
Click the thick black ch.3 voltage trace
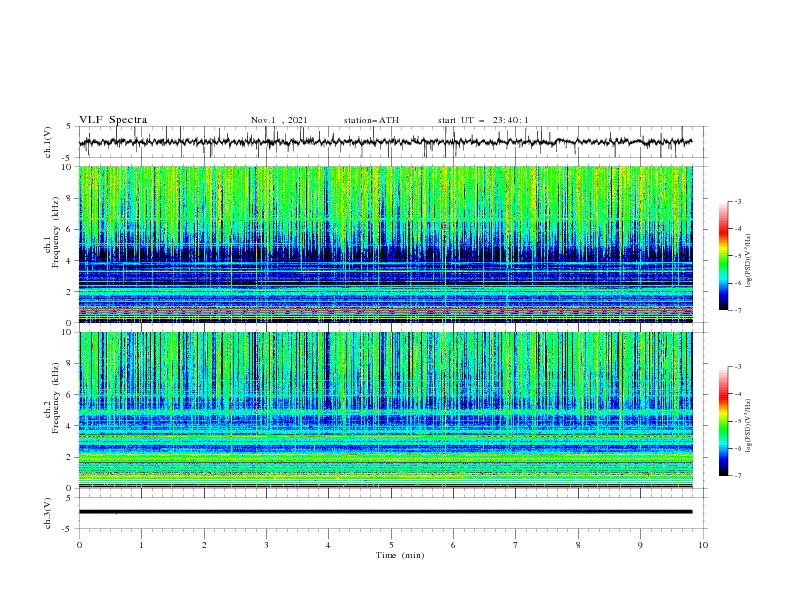point(385,512)
